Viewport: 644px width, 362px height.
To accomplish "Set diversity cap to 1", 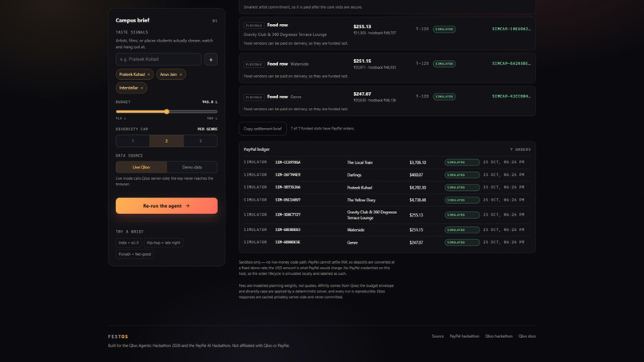I will [x=133, y=141].
